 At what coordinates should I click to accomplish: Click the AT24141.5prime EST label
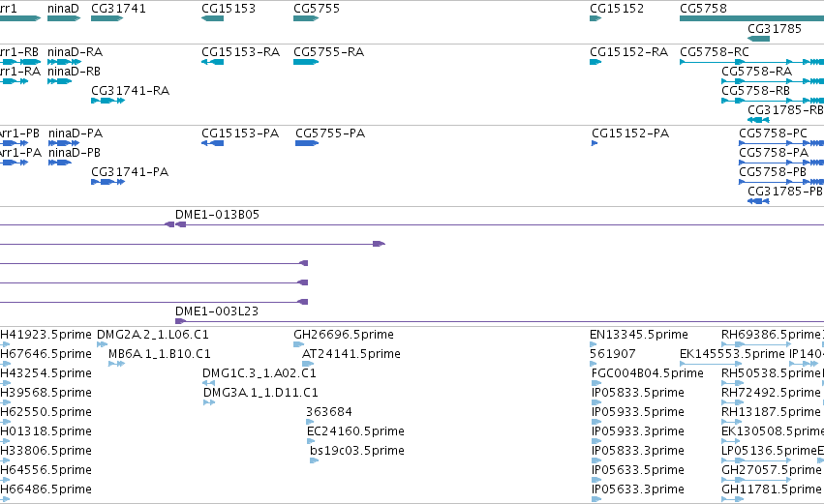(351, 354)
